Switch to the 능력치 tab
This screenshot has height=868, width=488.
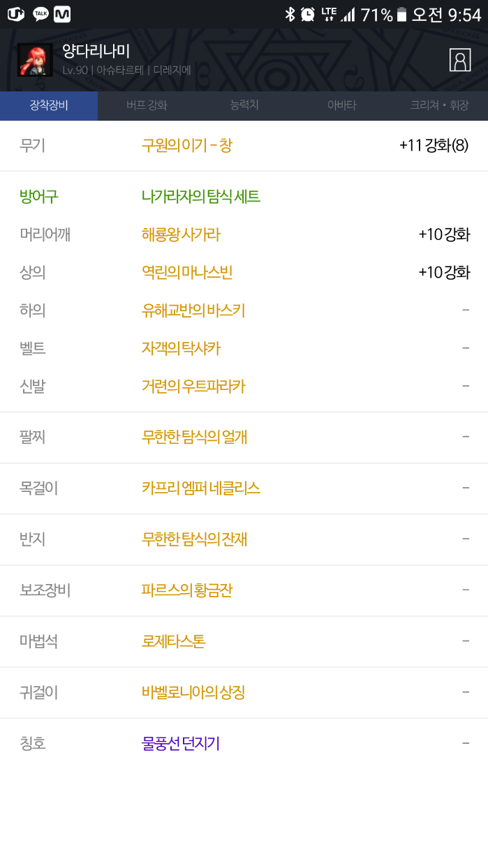244,105
